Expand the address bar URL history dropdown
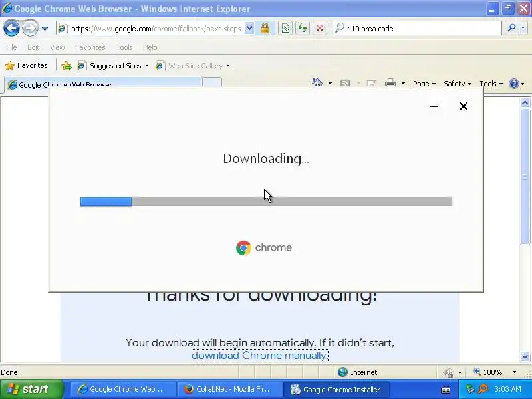 249,28
